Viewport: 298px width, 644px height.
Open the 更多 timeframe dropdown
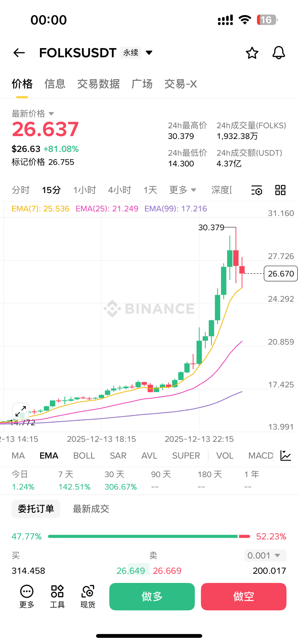[183, 190]
